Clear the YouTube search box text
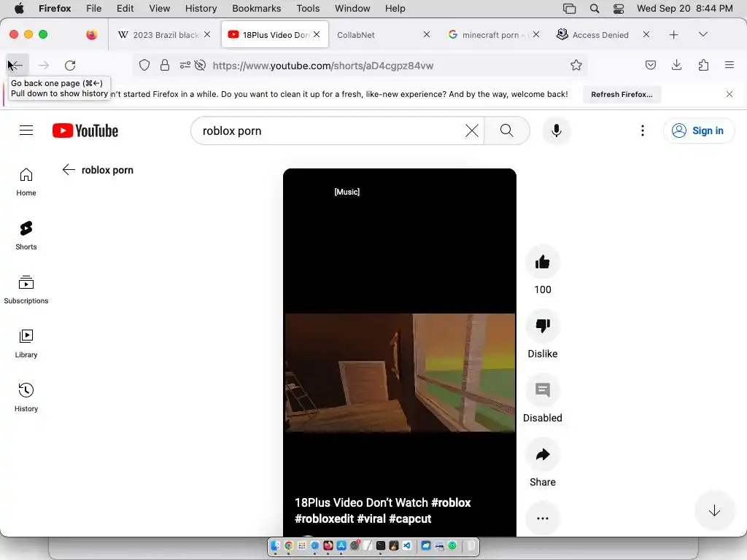This screenshot has height=560, width=747. (x=472, y=131)
